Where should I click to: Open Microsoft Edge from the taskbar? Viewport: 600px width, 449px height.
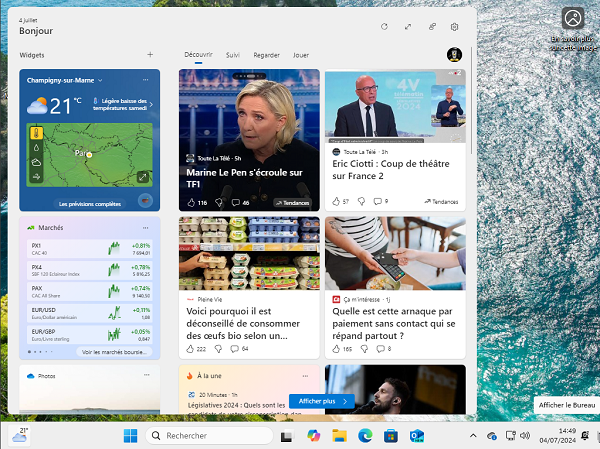click(x=365, y=436)
